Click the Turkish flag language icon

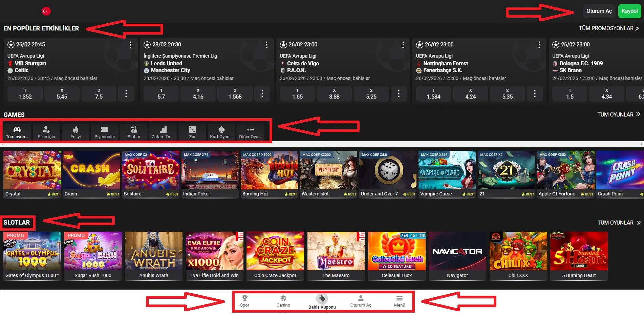pyautogui.click(x=46, y=11)
